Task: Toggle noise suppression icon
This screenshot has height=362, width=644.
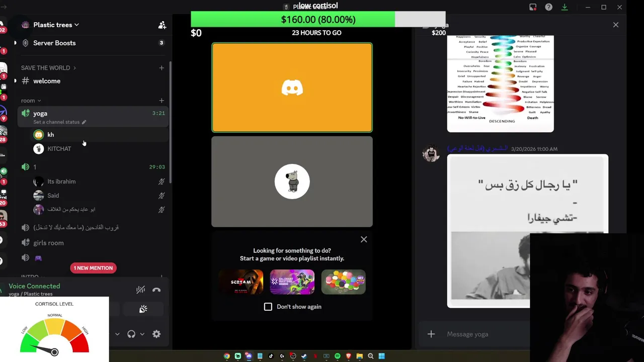Action: point(140,290)
